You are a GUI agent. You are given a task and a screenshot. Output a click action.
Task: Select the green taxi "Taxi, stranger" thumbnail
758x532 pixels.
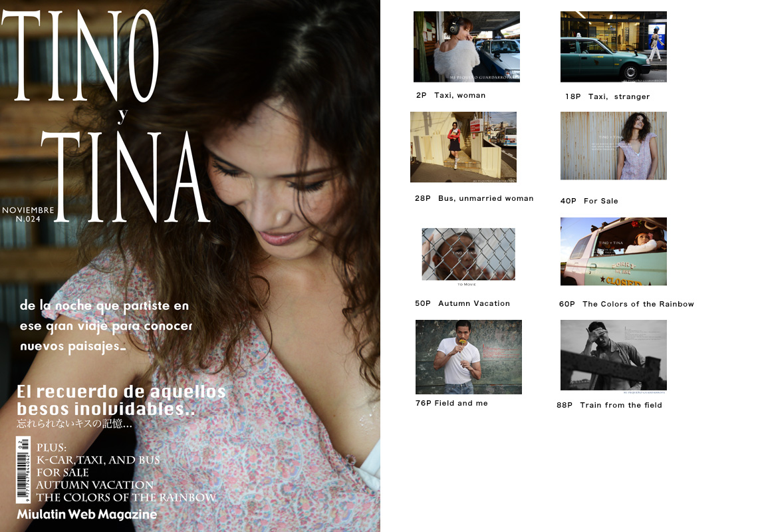coord(613,47)
